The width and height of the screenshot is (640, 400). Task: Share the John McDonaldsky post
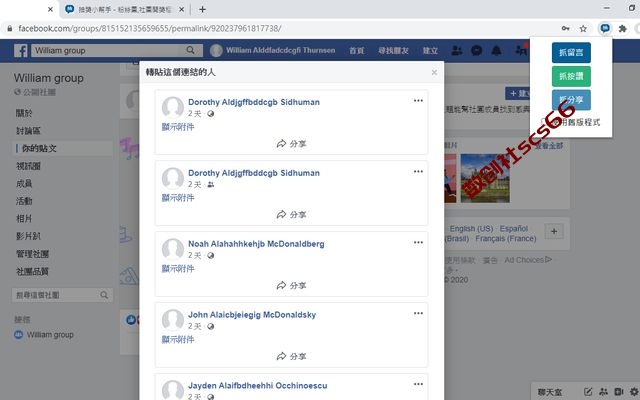pos(291,356)
